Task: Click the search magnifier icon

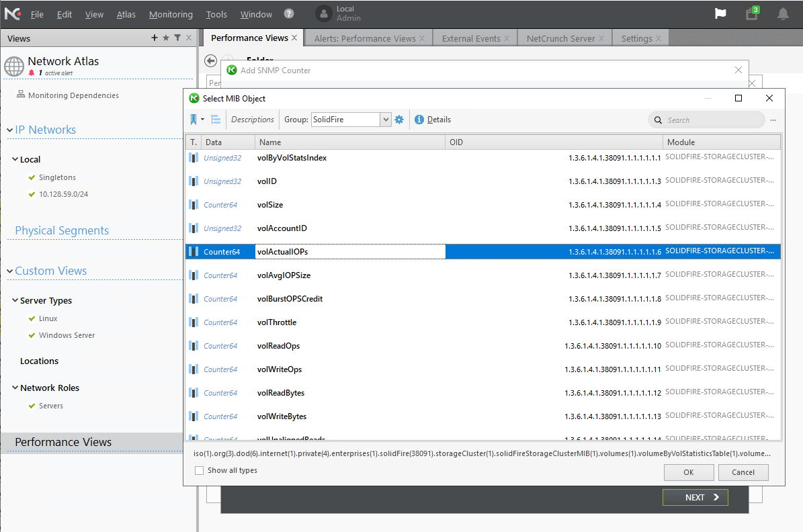Action: (x=658, y=120)
